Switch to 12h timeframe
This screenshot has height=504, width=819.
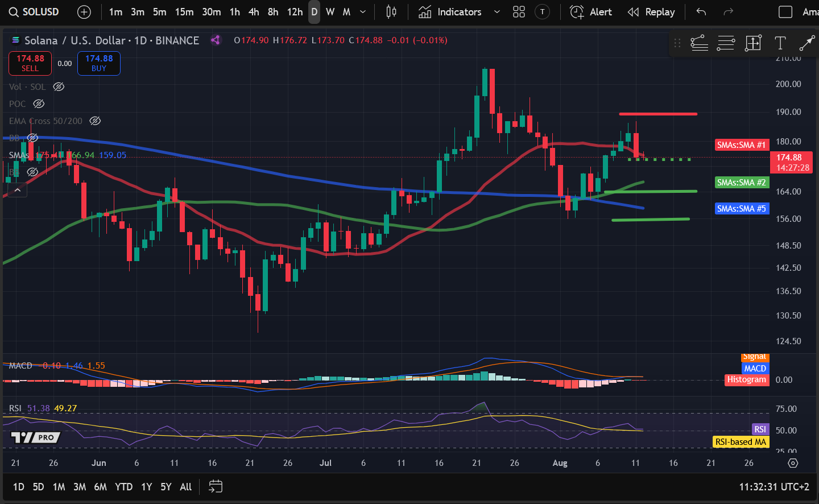pos(295,12)
